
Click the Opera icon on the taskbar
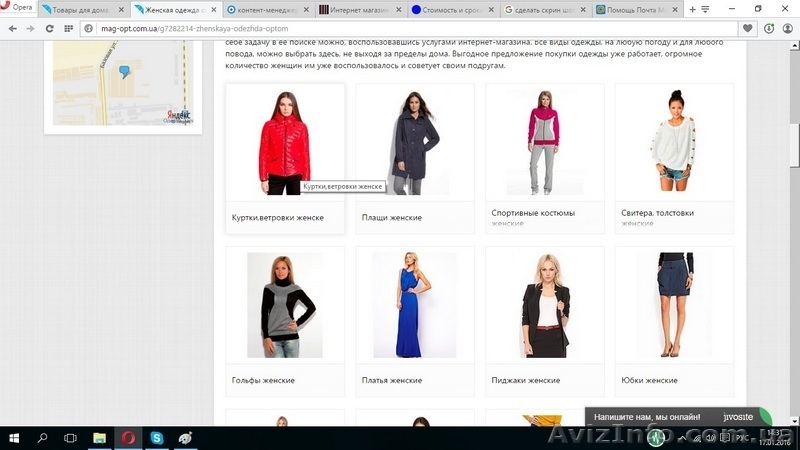click(x=128, y=438)
